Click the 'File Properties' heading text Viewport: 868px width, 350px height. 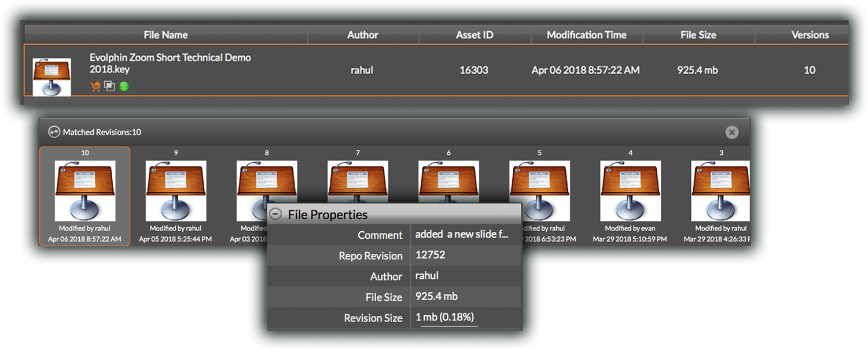(328, 214)
